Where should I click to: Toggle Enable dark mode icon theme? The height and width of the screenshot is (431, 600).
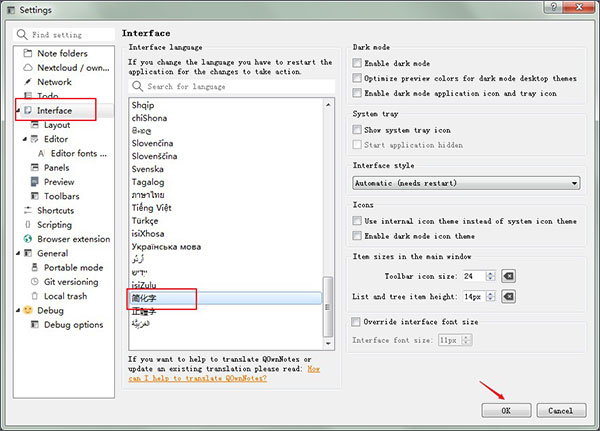pyautogui.click(x=357, y=236)
